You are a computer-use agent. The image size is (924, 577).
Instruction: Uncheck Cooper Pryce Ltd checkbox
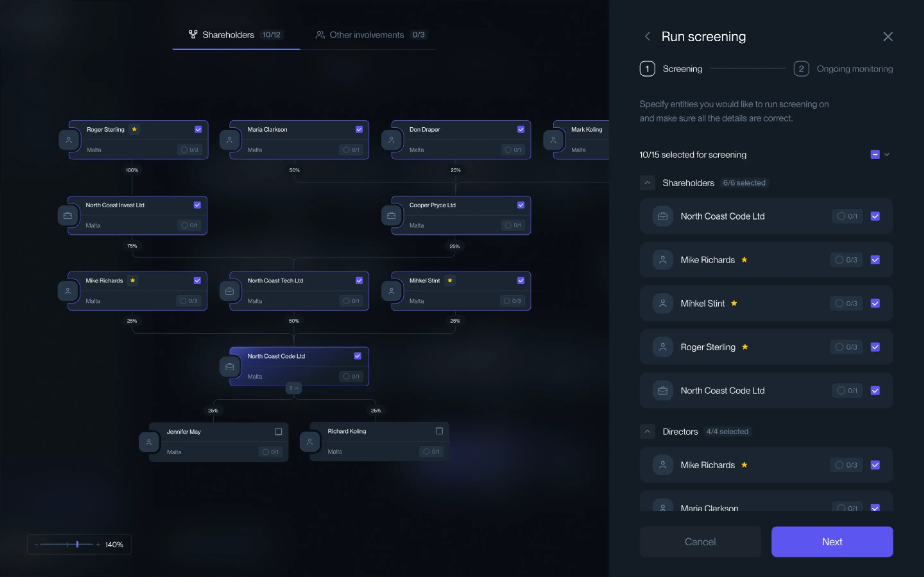coord(520,205)
